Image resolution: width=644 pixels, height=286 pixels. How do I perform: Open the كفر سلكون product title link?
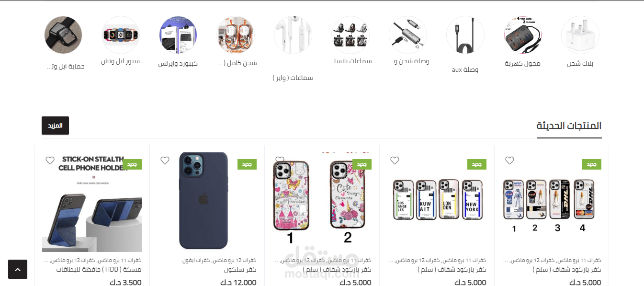240,270
